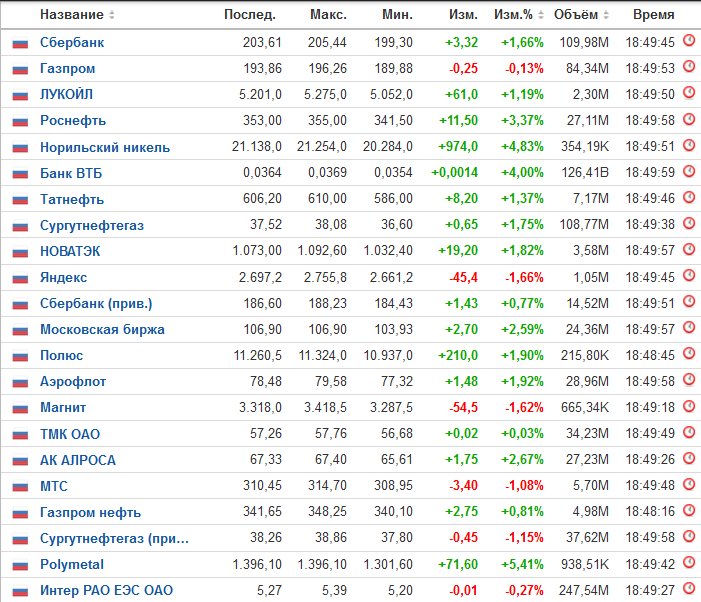Screen dimensions: 701x602
Task: Open the Татнефть stock link
Action: (72, 199)
